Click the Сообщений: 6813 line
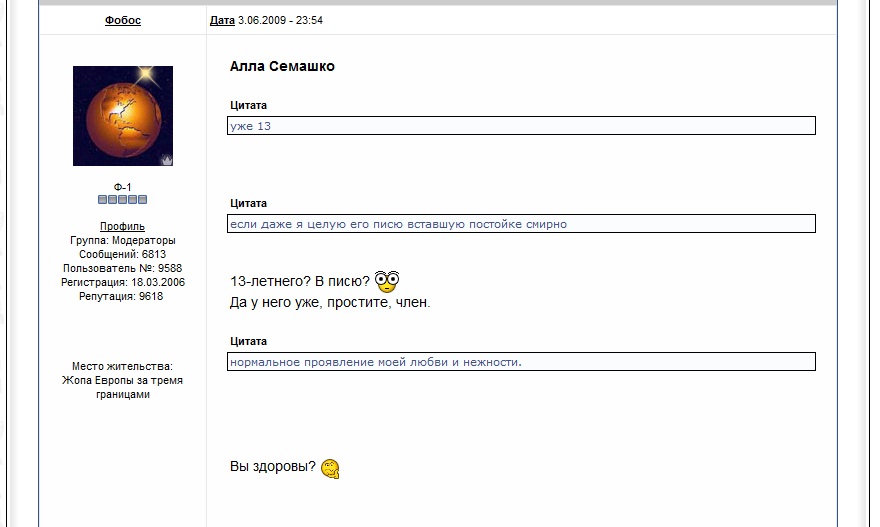This screenshot has height=527, width=880. [x=122, y=254]
